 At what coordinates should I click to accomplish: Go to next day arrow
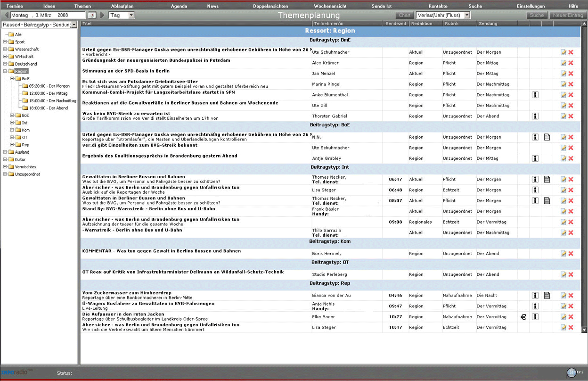(x=103, y=15)
